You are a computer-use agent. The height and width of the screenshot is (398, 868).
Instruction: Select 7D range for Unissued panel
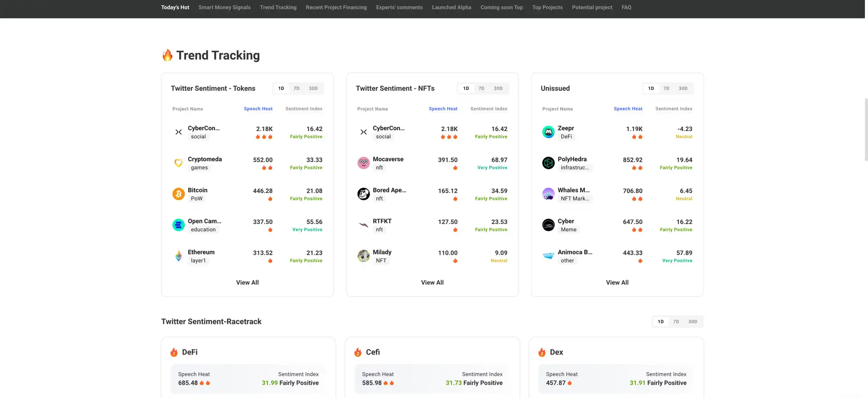pos(666,89)
